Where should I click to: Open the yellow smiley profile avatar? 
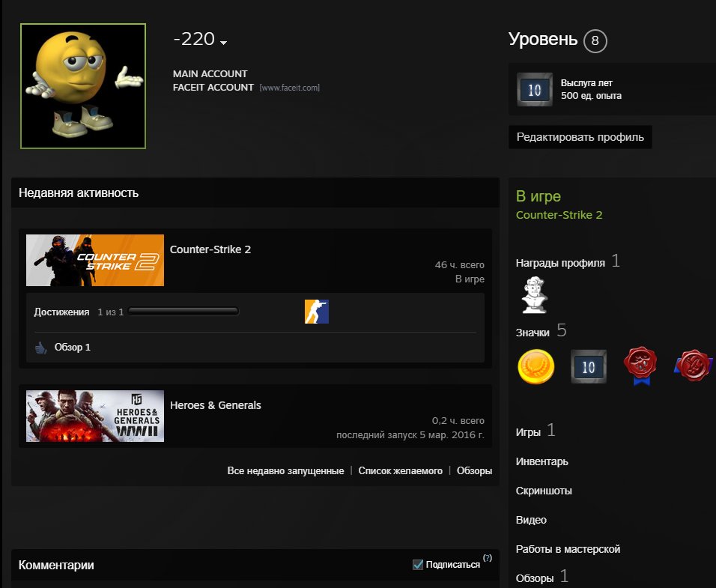click(83, 86)
